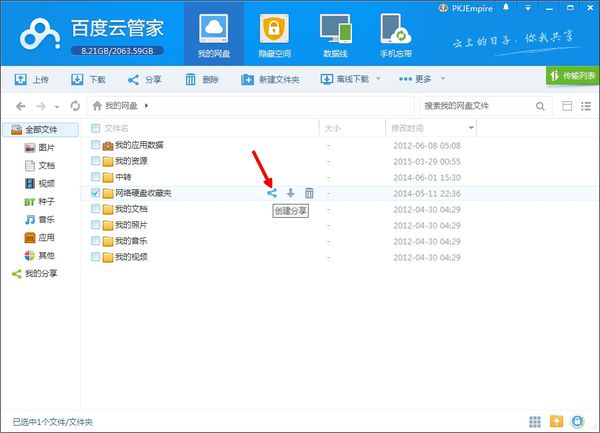Refresh the file list
Screen dimensions: 600x433
pos(75,106)
